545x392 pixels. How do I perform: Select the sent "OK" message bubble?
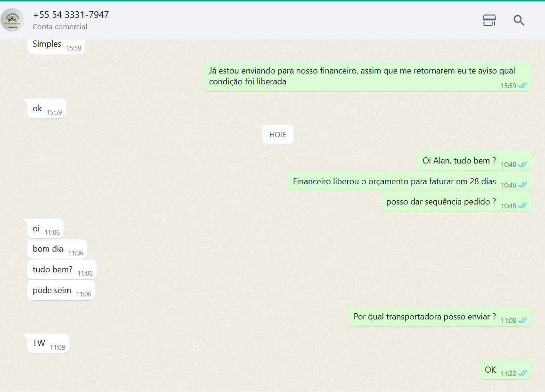coord(490,370)
